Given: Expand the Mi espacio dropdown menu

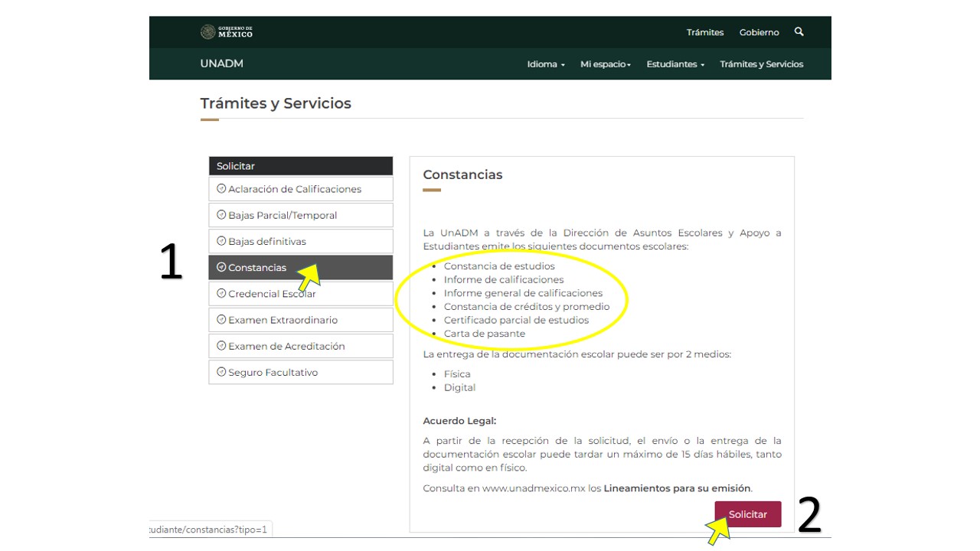Looking at the screenshot, I should (606, 64).
